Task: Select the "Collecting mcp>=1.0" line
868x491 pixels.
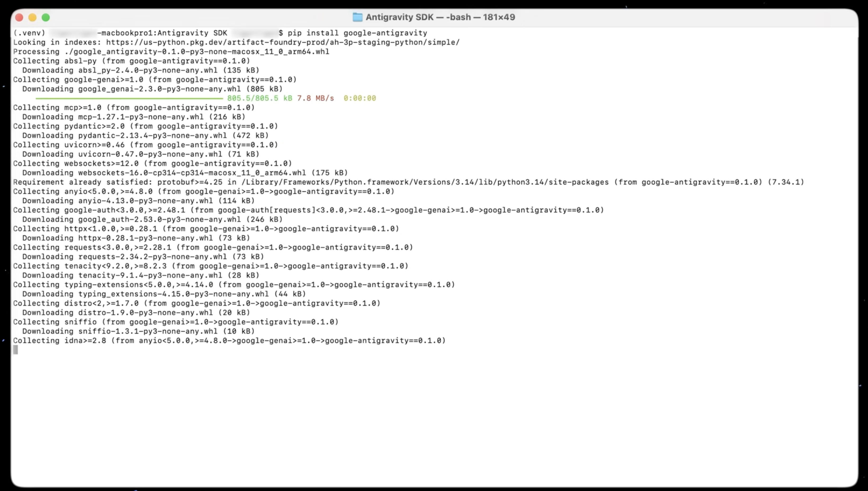Action: (134, 108)
